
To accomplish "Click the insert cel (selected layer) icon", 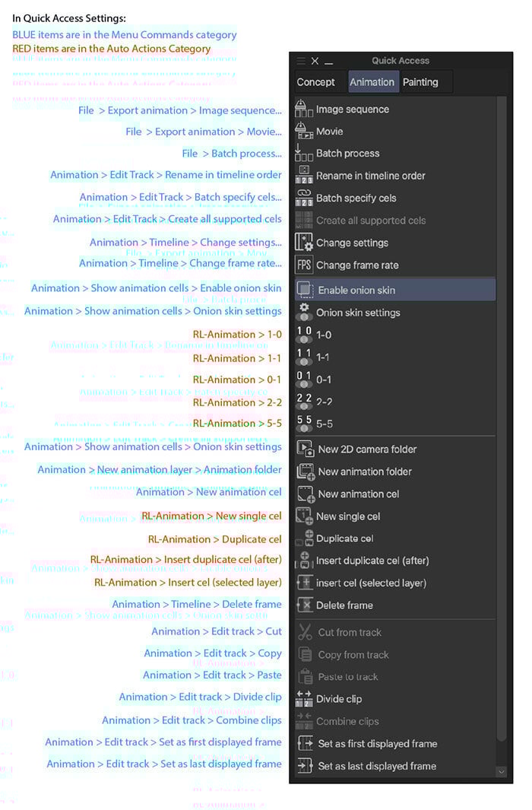I will click(x=304, y=583).
